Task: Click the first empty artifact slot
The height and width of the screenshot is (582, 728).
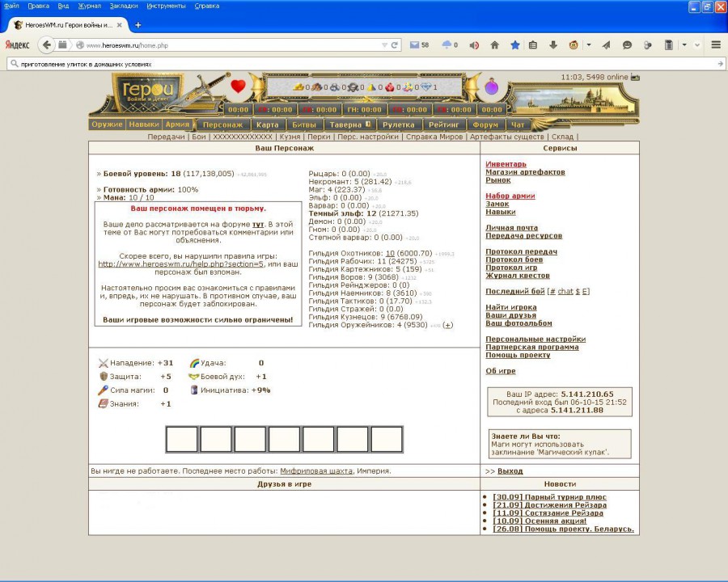Action: 182,439
